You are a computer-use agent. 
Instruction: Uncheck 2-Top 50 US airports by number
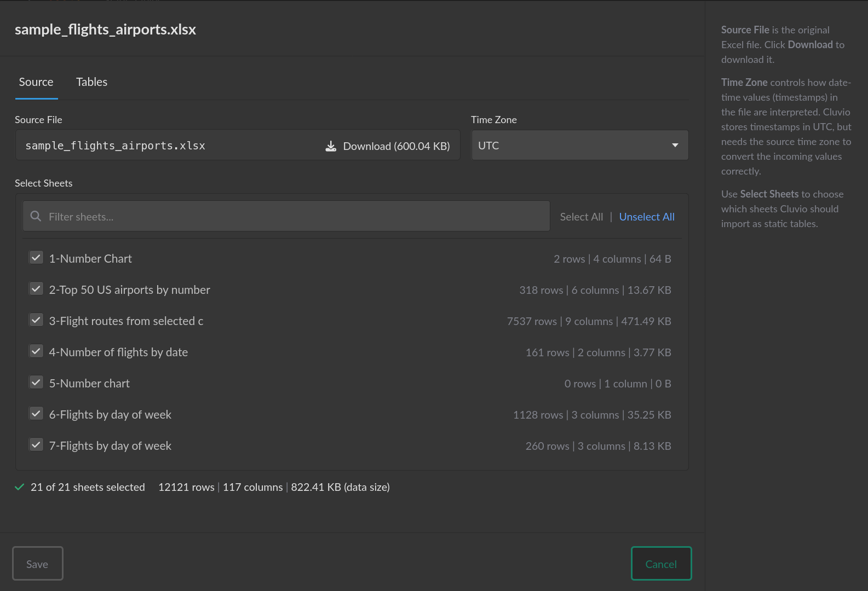coord(36,289)
